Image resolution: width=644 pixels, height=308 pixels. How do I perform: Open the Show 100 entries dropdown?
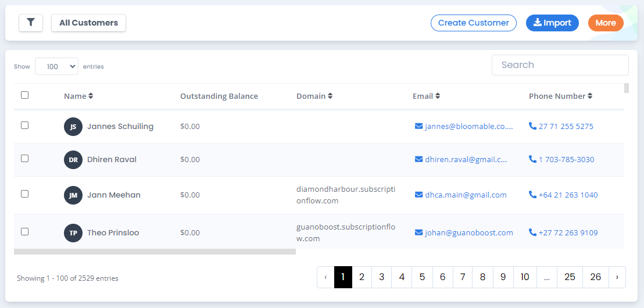point(57,66)
